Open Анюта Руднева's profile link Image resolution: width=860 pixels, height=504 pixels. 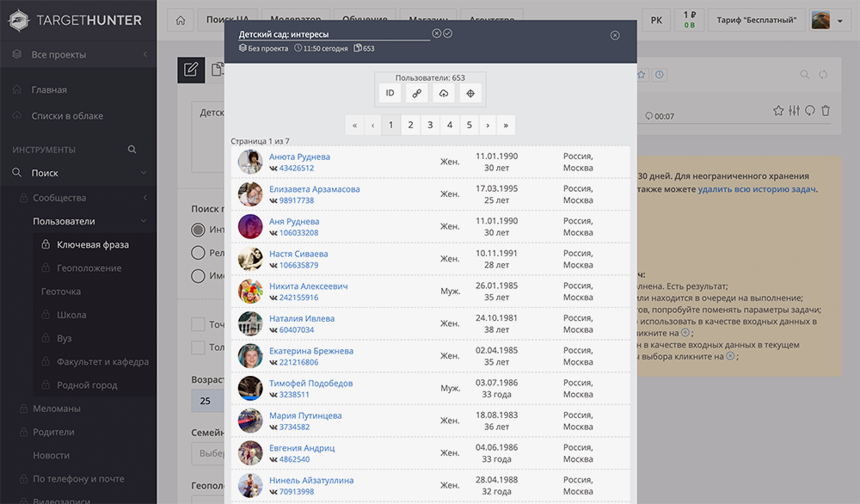coord(299,157)
